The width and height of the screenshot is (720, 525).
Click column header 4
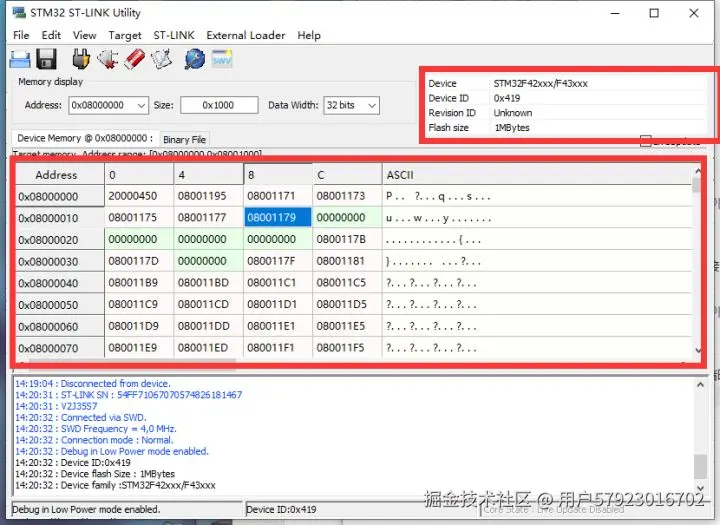tap(208, 175)
